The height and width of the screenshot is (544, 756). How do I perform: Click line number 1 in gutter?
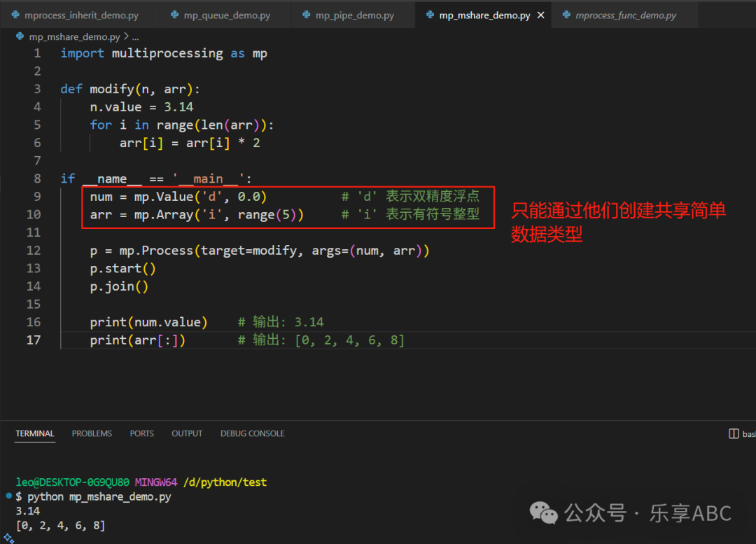click(x=37, y=53)
